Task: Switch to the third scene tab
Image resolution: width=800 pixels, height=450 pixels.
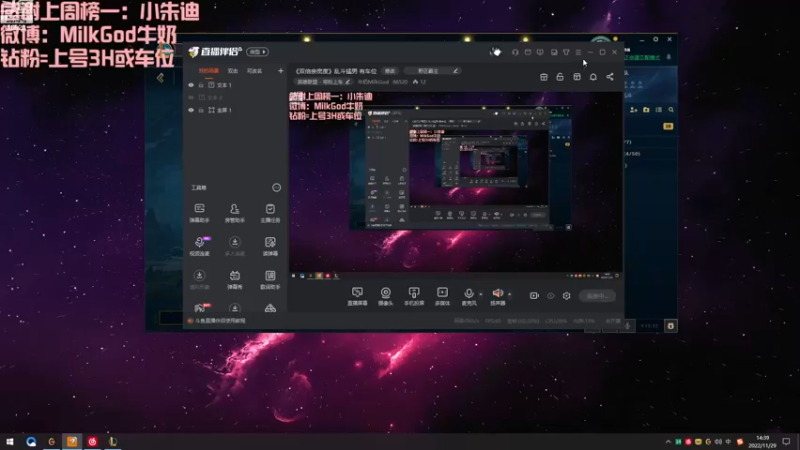Action: [255, 71]
